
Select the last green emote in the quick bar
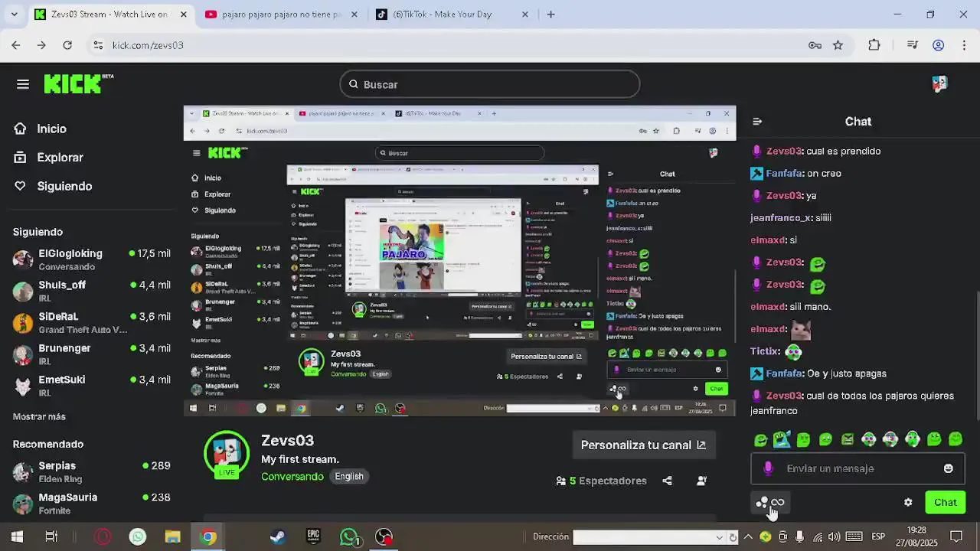[955, 439]
